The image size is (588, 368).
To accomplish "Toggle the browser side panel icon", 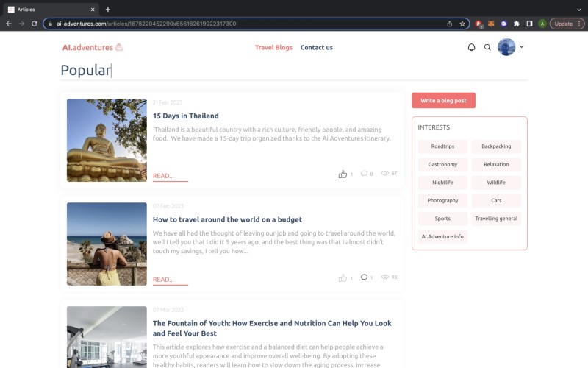I will point(529,24).
